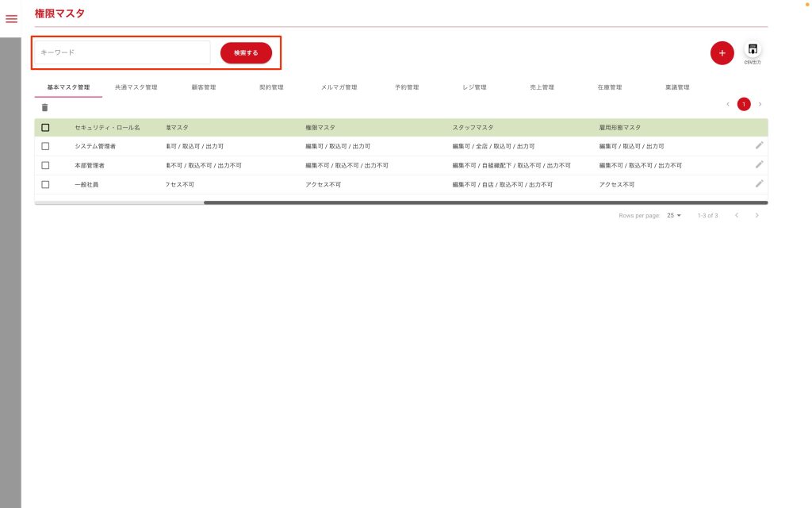Open the Rows per page dropdown
Screen dimensions: 812x508
pos(674,215)
